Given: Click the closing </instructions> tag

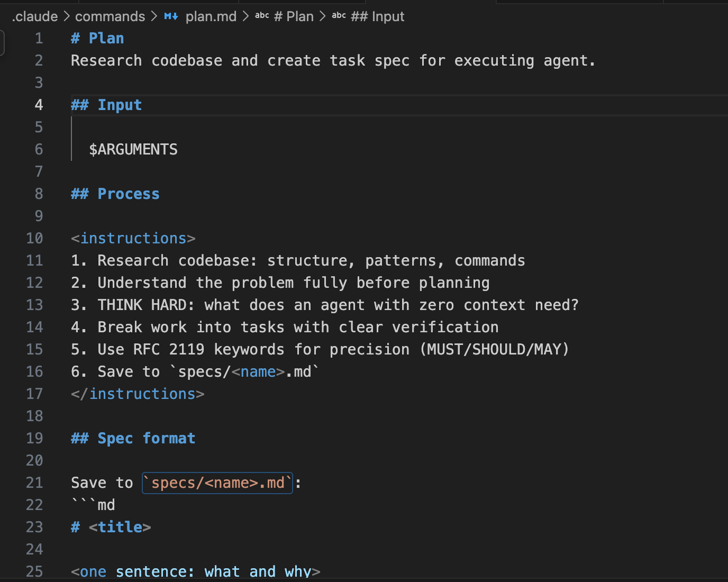Looking at the screenshot, I should pyautogui.click(x=138, y=394).
